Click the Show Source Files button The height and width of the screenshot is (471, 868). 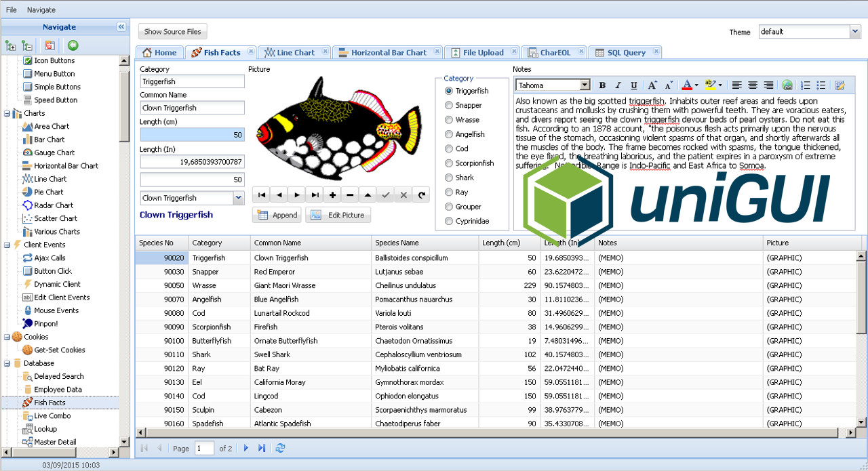click(172, 31)
